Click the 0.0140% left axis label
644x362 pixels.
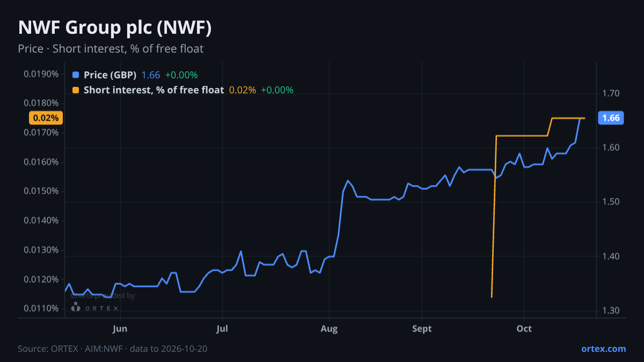(x=41, y=220)
